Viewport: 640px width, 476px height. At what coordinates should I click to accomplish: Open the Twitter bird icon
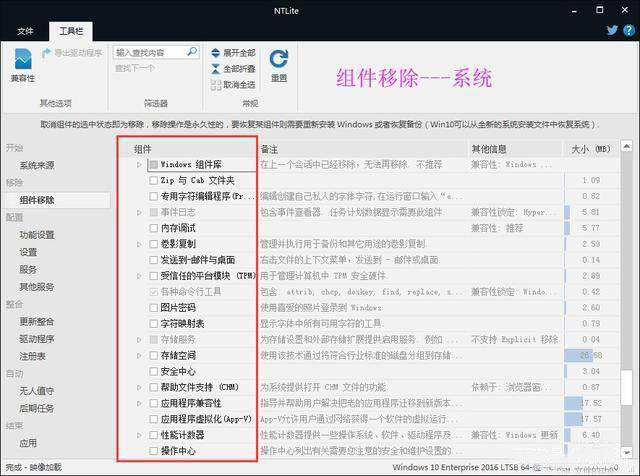coord(612,30)
